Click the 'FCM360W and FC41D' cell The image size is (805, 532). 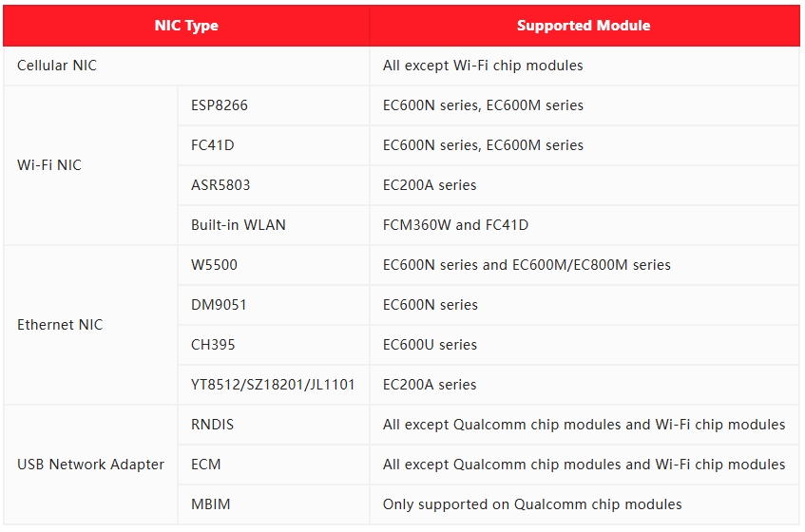[x=455, y=225]
